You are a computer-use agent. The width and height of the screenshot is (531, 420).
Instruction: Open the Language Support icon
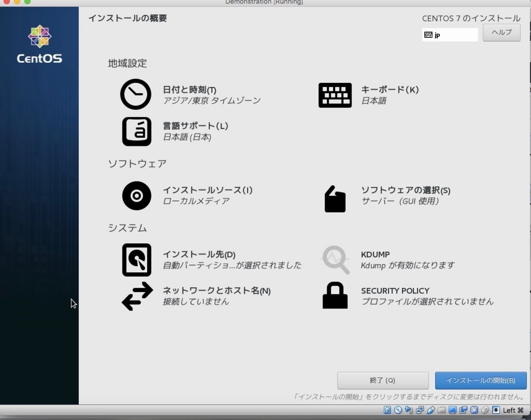click(x=136, y=131)
